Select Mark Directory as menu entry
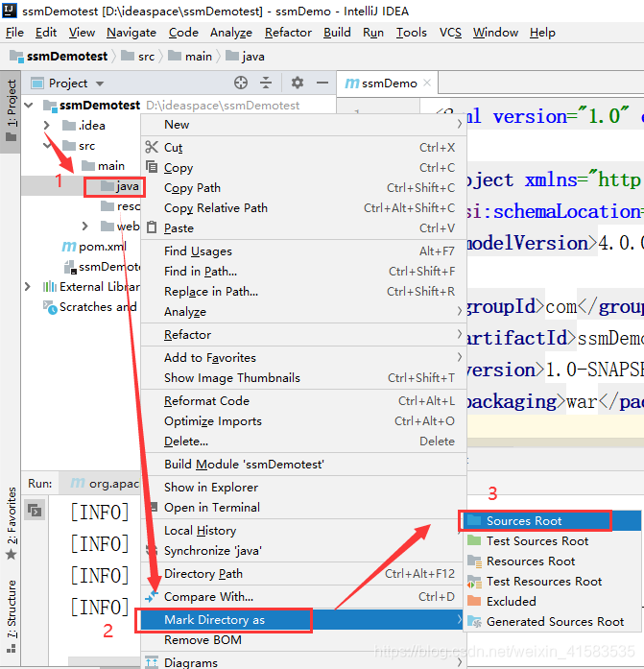Screen dimensions: 644x669 (x=214, y=620)
